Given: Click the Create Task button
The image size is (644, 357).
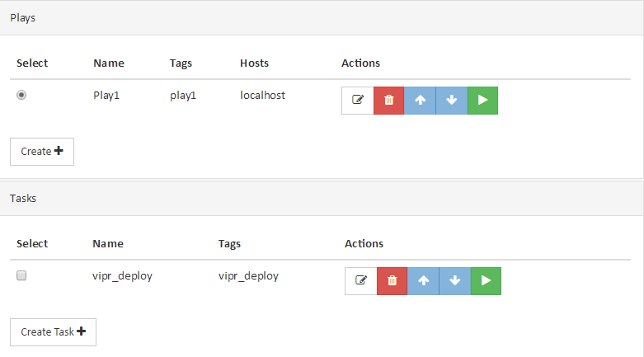Looking at the screenshot, I should pyautogui.click(x=53, y=332).
